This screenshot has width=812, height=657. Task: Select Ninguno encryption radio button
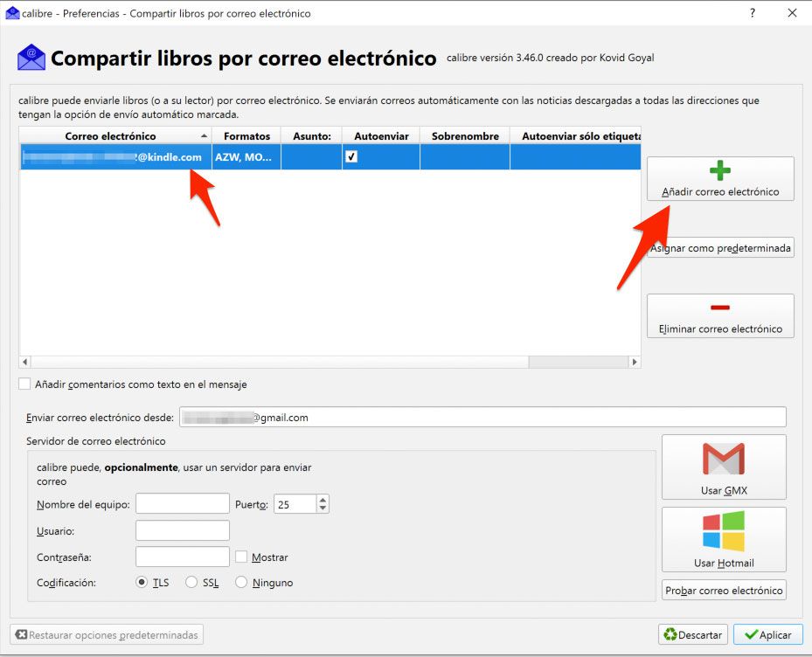(241, 582)
